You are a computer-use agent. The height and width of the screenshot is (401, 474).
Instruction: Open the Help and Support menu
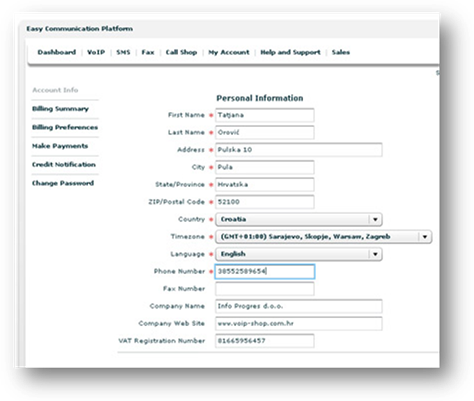[x=290, y=52]
